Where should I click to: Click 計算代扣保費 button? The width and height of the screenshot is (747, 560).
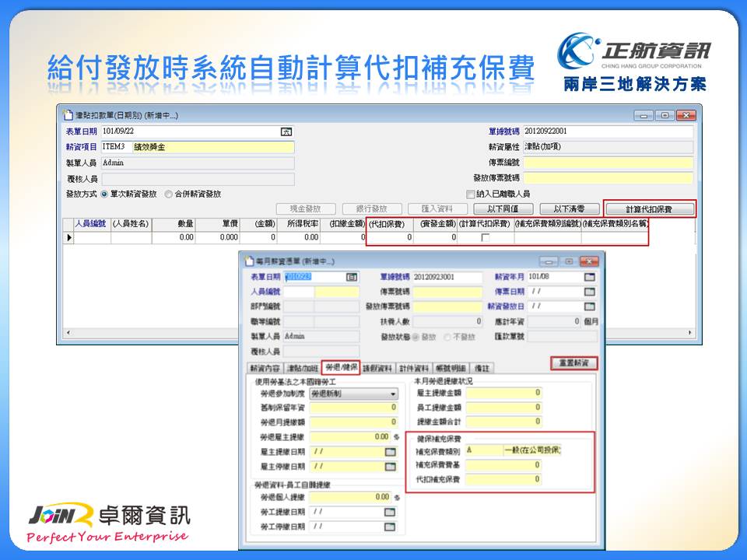click(649, 209)
